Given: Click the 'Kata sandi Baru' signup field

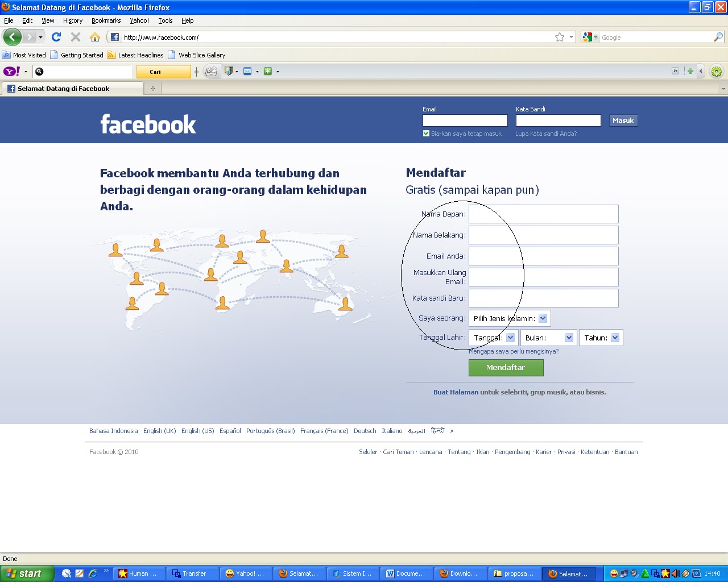Looking at the screenshot, I should pyautogui.click(x=544, y=298).
